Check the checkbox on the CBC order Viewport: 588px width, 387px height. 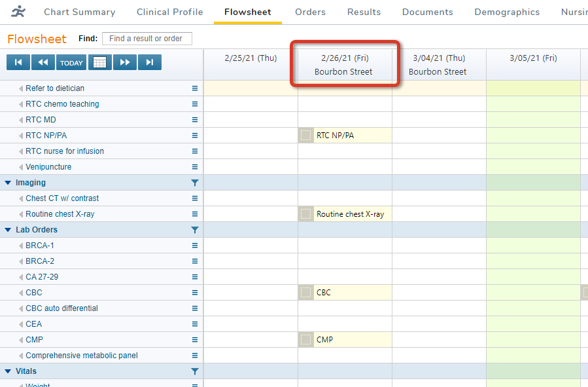coord(305,292)
